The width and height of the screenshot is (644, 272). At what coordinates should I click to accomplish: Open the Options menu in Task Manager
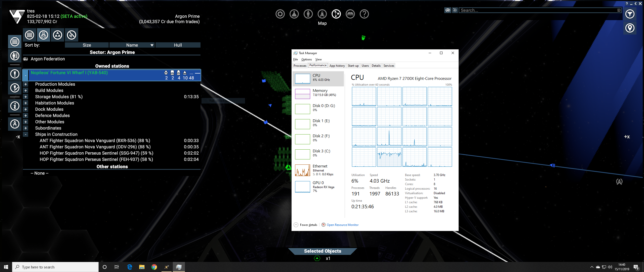pyautogui.click(x=306, y=59)
